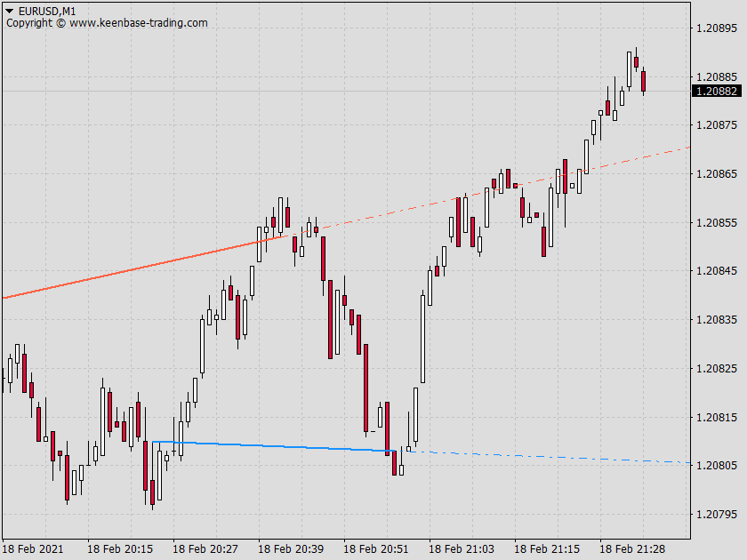Click the 1.20815 price axis label
Viewport: 747px width, 560px height.
(717, 418)
